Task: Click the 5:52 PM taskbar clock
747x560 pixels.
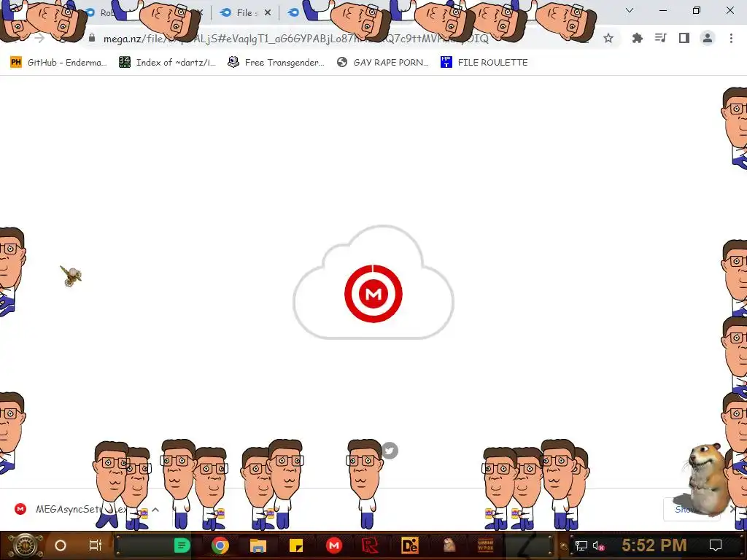Action: [654, 545]
